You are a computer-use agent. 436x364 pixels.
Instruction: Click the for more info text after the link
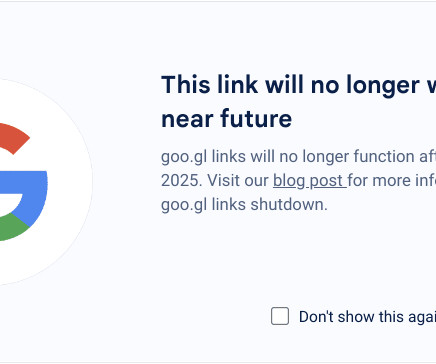click(392, 181)
